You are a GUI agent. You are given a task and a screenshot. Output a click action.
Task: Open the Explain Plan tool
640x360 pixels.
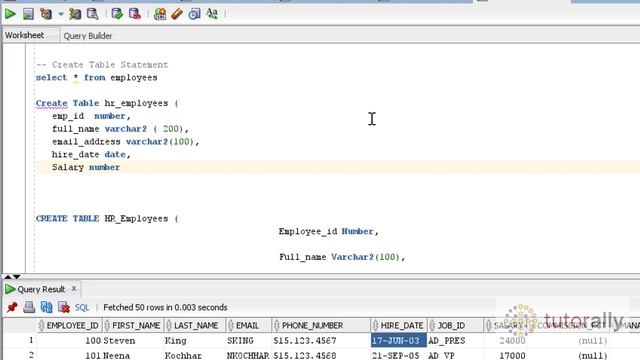[46, 14]
